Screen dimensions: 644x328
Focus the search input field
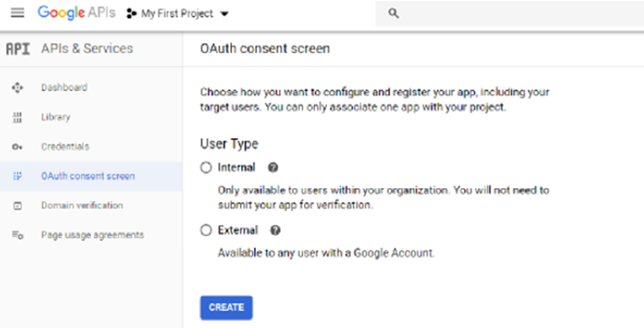[509, 14]
